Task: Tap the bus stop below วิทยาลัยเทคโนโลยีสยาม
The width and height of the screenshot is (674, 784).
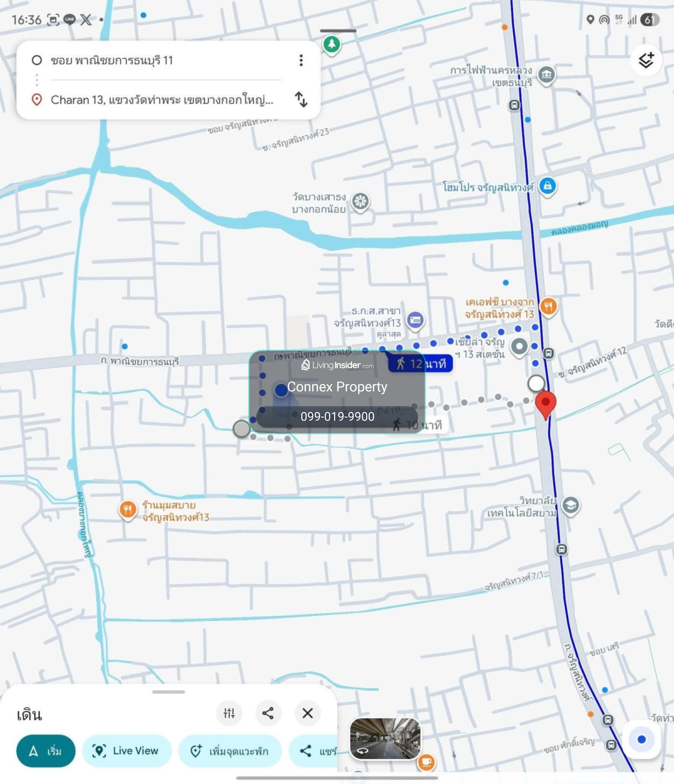Action: pyautogui.click(x=562, y=549)
